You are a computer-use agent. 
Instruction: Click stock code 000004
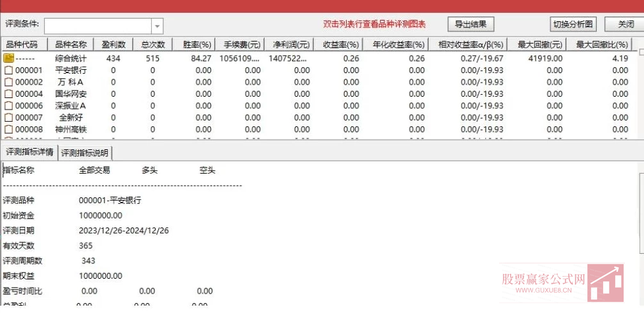click(29, 94)
